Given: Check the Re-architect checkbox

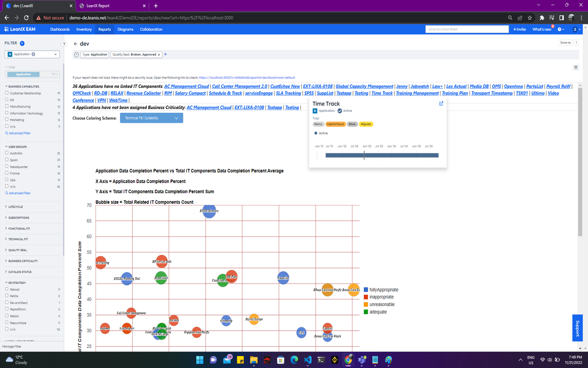Looking at the screenshot, I should click(x=6, y=303).
